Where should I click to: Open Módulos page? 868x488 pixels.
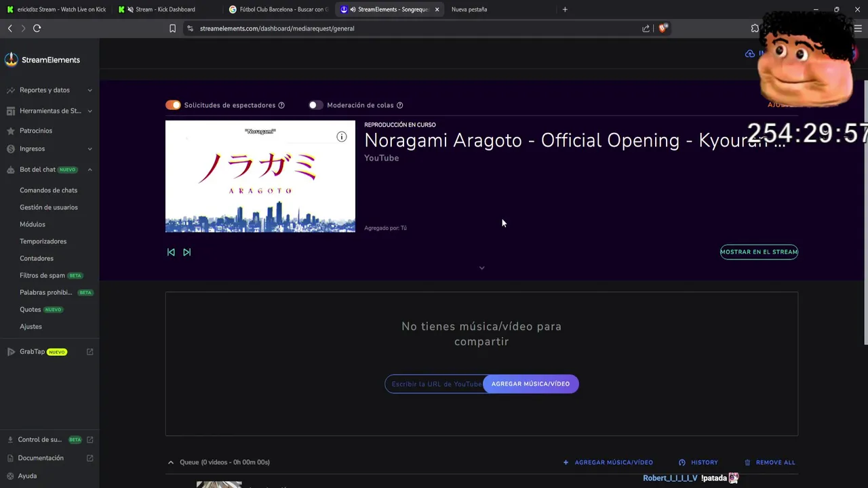[x=33, y=224]
